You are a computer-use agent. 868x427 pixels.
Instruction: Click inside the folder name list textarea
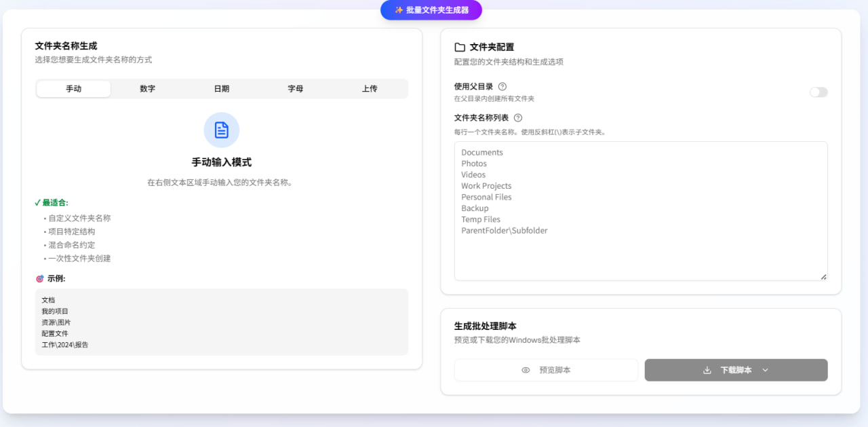[x=640, y=210]
